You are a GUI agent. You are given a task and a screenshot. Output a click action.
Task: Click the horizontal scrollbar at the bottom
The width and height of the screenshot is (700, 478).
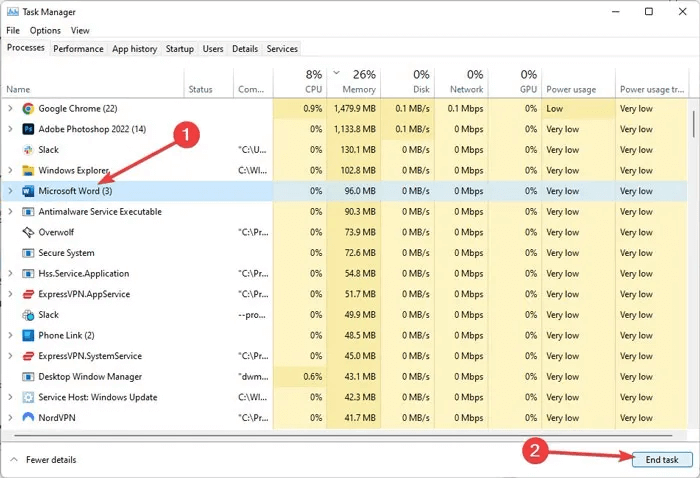343,435
